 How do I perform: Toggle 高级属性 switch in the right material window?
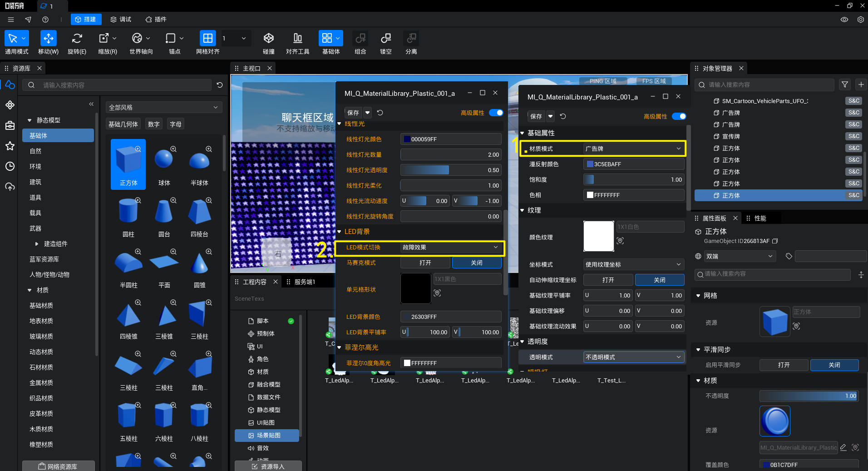tap(679, 116)
